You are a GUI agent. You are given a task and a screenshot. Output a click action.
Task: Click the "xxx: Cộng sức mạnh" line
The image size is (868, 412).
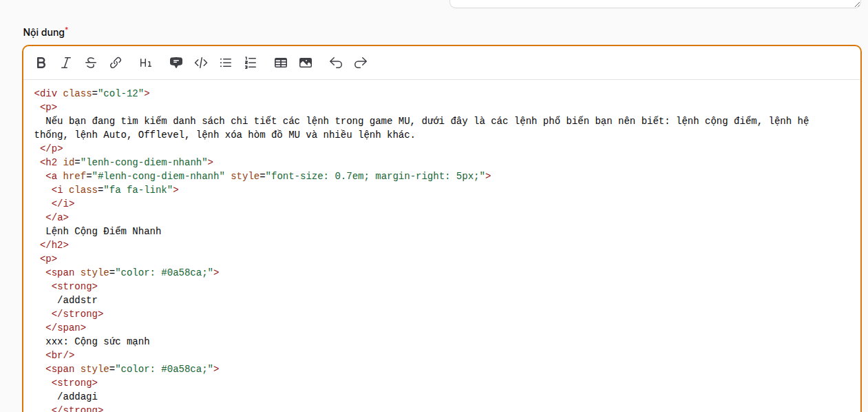(x=98, y=341)
